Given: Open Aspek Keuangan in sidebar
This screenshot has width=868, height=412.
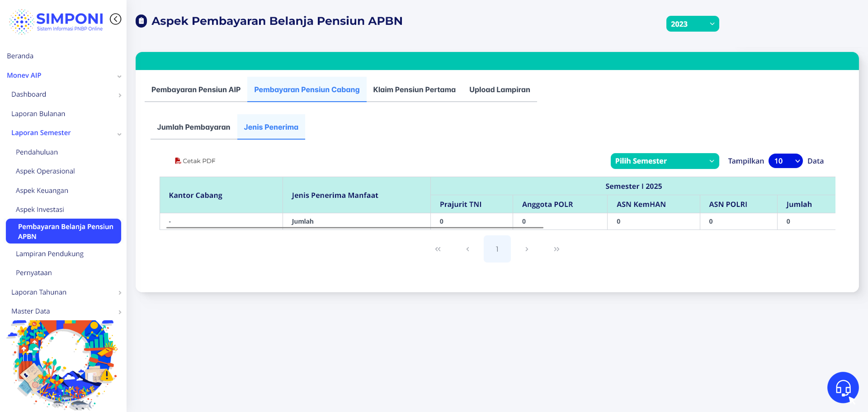Looking at the screenshot, I should (42, 191).
